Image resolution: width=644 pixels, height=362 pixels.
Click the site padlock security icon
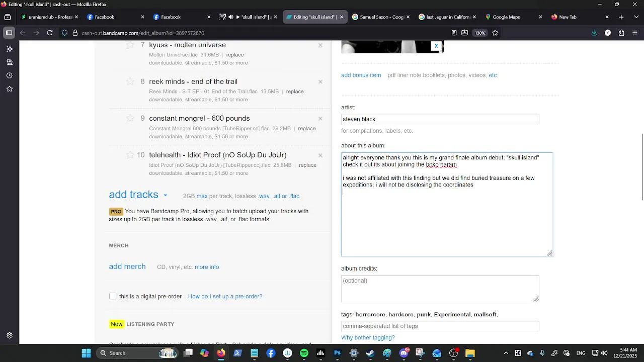pyautogui.click(x=75, y=33)
